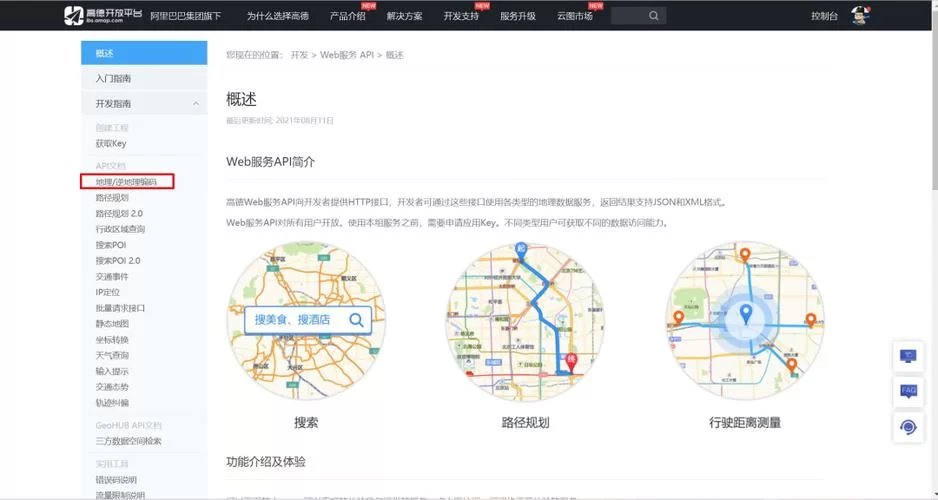Open the FAQ floating icon
The width and height of the screenshot is (938, 500).
coord(908,392)
